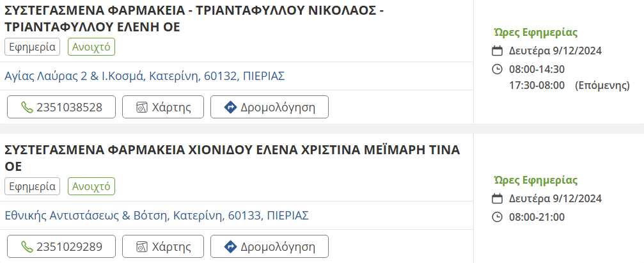Viewport: 644px width, 263px height.
Task: Click the Ανοιχτό tag of the second pharmacy
Action: [x=91, y=186]
